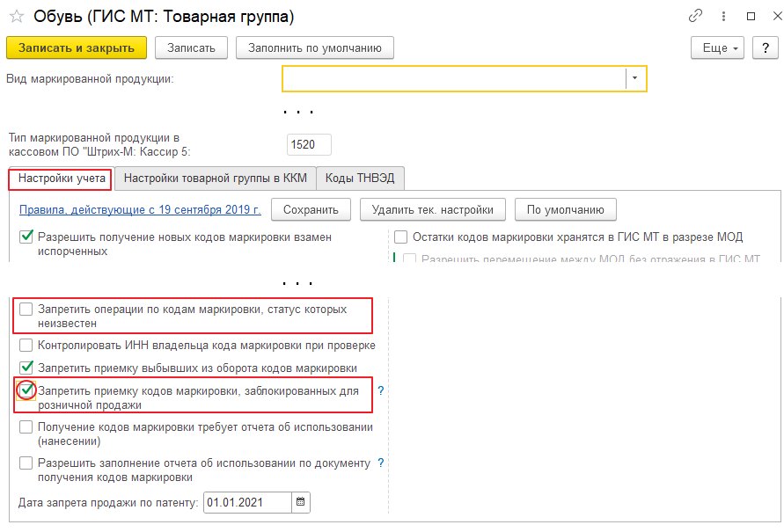Copy link to this form via chain icon
Image resolution: width=784 pixels, height=532 pixels.
[695, 16]
